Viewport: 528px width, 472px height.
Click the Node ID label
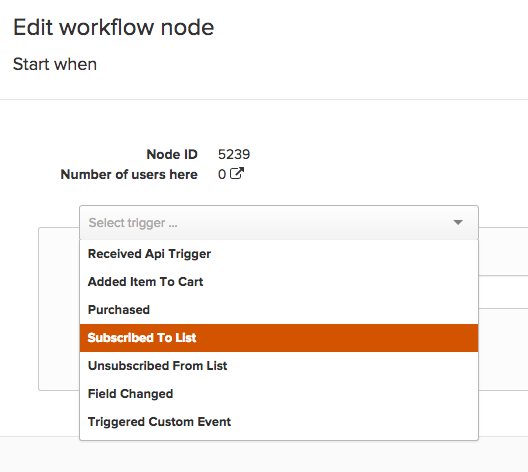(x=172, y=155)
